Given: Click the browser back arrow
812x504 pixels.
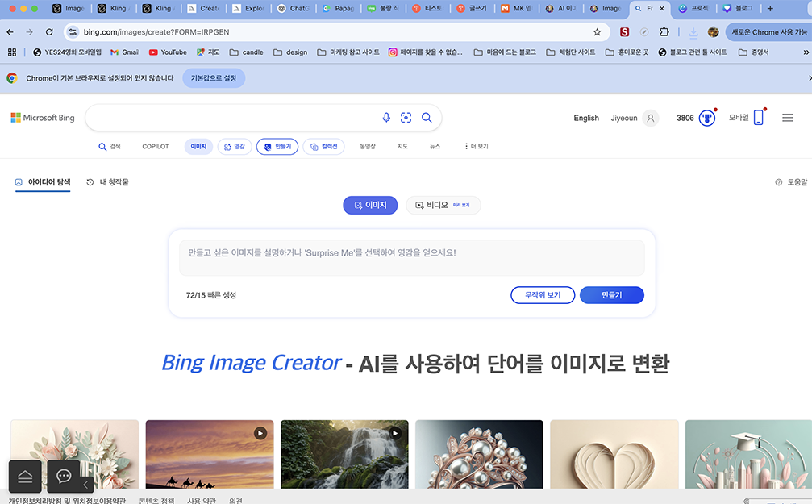Looking at the screenshot, I should (10, 32).
